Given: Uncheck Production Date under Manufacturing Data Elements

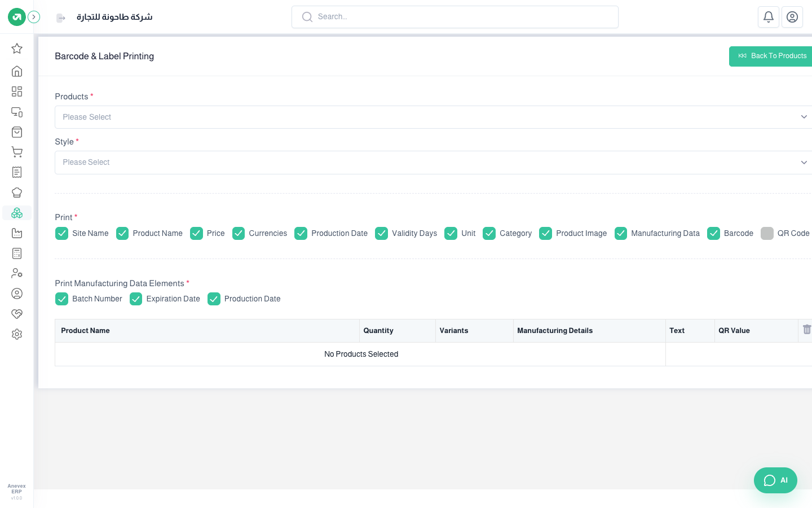Looking at the screenshot, I should (x=214, y=299).
